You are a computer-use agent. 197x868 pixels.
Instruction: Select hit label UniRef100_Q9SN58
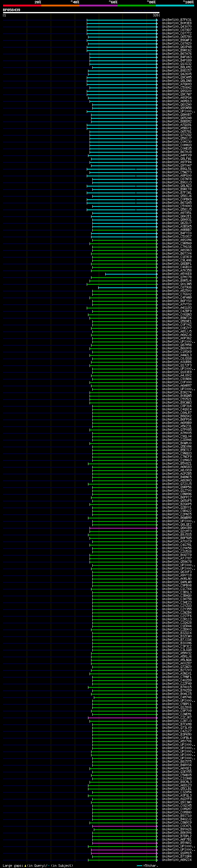(x=177, y=108)
